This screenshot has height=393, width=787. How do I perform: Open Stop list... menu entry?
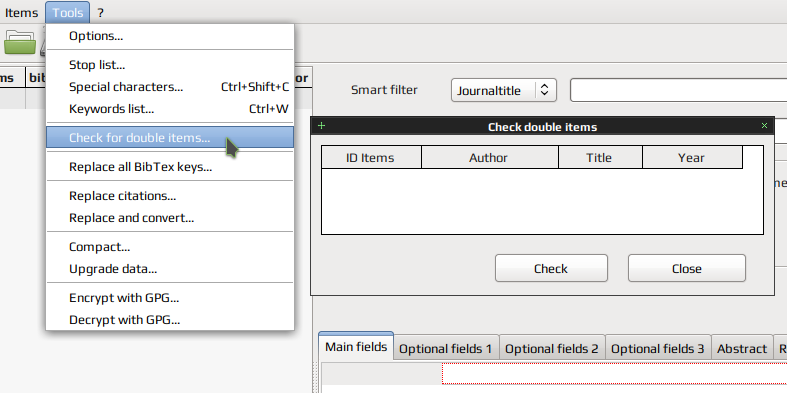coord(170,65)
